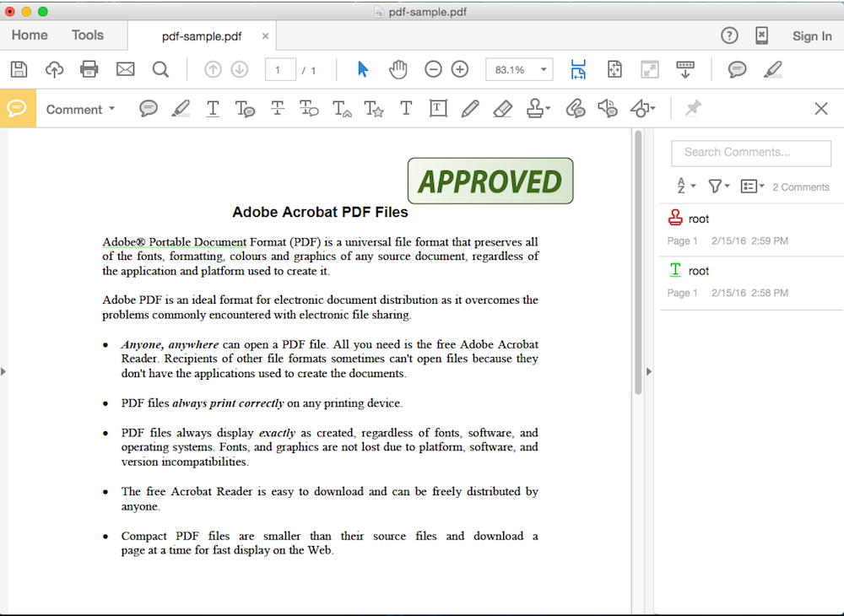Open the Find text magnifier tool
The height and width of the screenshot is (616, 844).
pos(160,69)
